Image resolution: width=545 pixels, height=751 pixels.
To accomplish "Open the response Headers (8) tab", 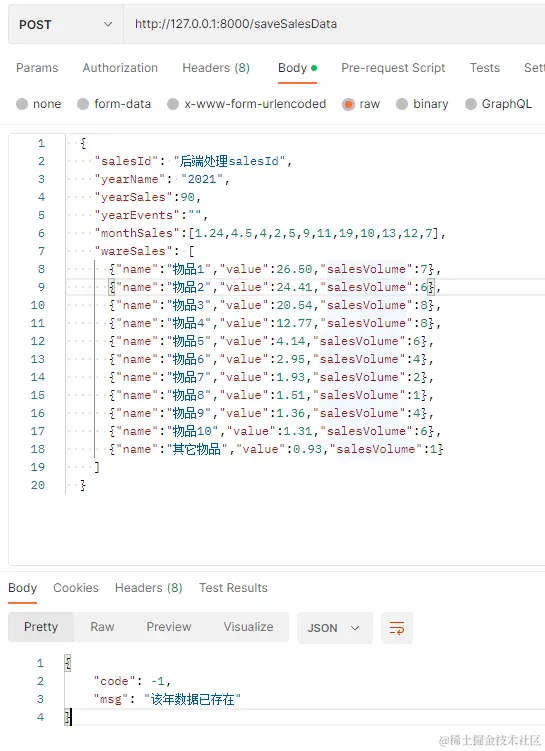I will tap(148, 588).
